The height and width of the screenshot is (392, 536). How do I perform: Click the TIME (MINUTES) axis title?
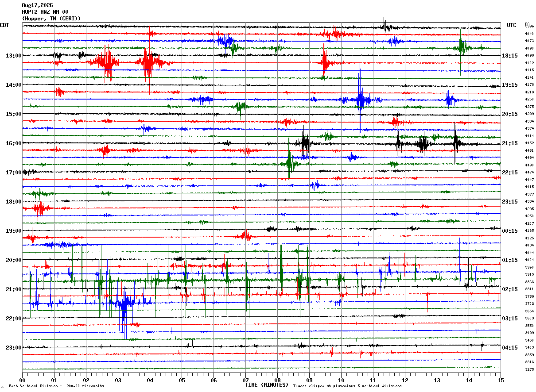267,385
